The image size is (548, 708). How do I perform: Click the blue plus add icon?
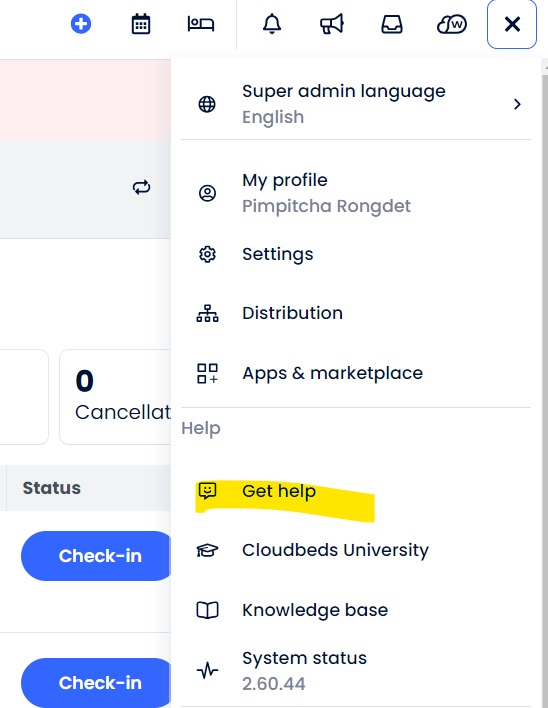click(81, 23)
